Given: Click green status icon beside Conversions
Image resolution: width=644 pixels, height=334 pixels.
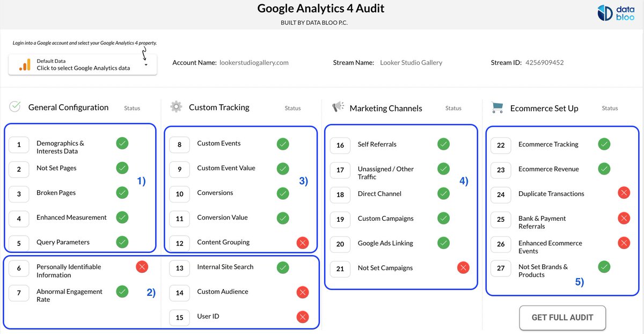Looking at the screenshot, I should click(x=283, y=193).
